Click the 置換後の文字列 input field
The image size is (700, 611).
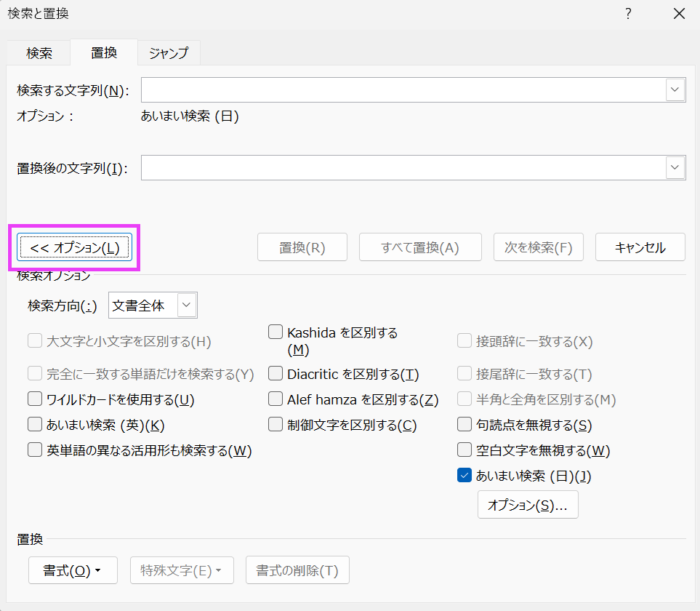tap(403, 168)
